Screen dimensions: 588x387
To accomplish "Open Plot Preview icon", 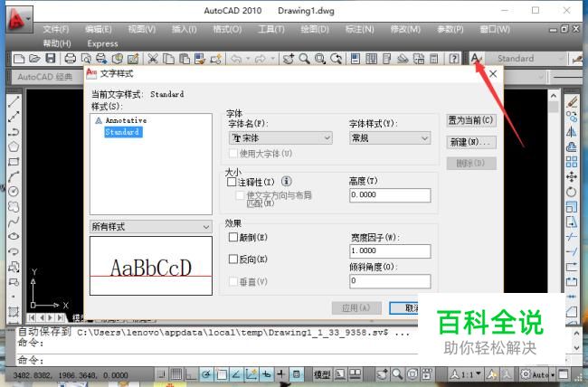I will coord(86,59).
